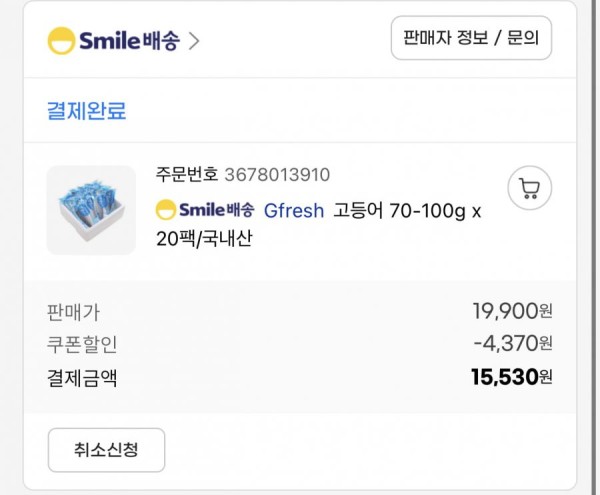Open the Gfresh brand link
The image size is (600, 495).
click(x=294, y=210)
